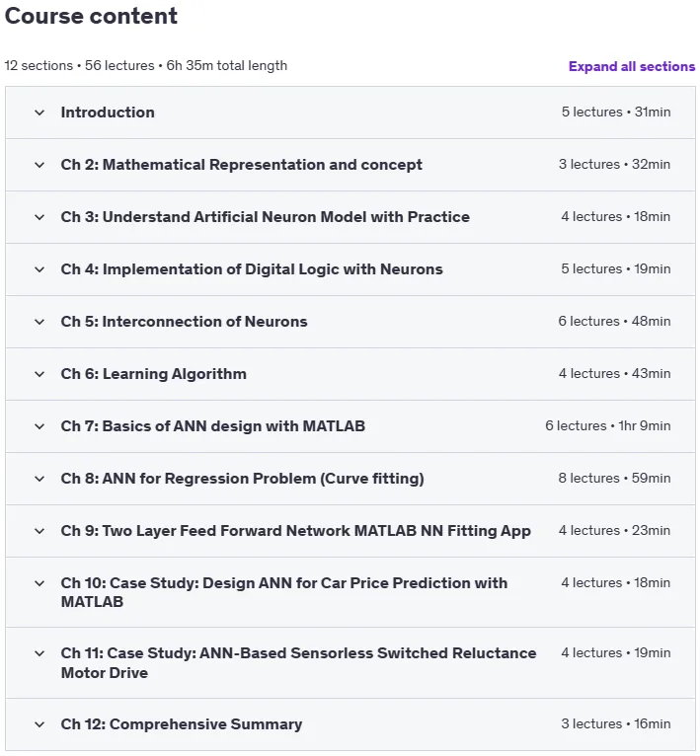The image size is (700, 756).
Task: Click chevron beside Ch 12 Comprehensive Summary
Action: pos(39,724)
